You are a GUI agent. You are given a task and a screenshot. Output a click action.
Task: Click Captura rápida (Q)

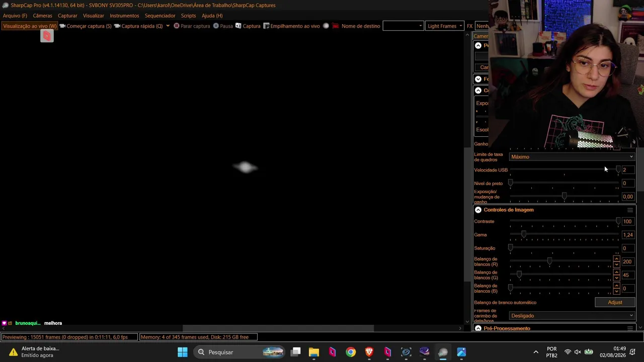(138, 26)
